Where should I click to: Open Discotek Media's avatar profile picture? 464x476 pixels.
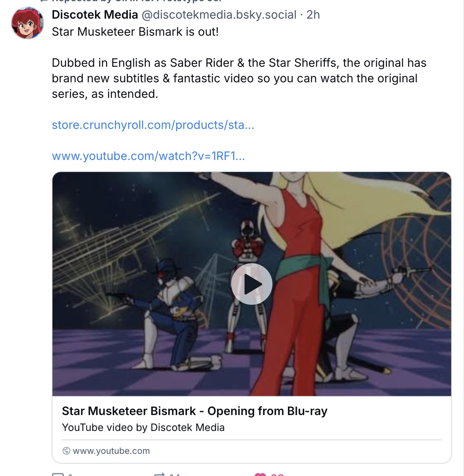[28, 23]
